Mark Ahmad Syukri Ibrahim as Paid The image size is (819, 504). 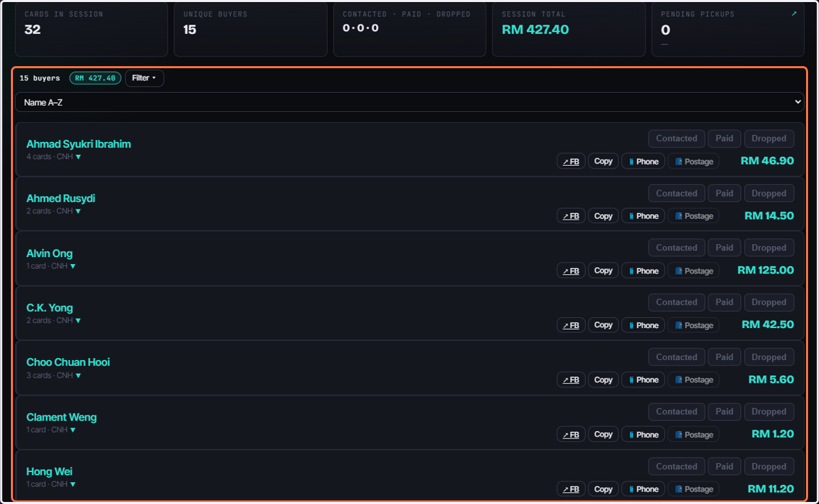[x=724, y=138]
